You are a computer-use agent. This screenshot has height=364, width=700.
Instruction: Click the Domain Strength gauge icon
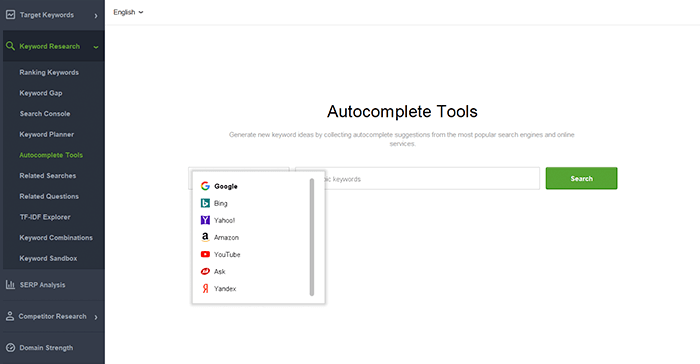pos(10,347)
